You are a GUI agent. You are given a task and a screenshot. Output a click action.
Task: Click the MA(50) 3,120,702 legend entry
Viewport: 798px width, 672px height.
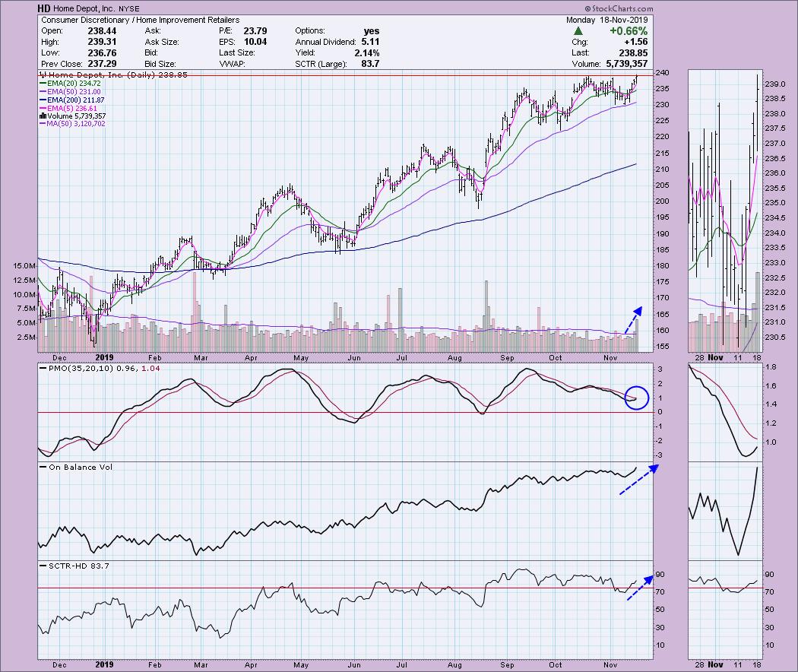[73, 124]
